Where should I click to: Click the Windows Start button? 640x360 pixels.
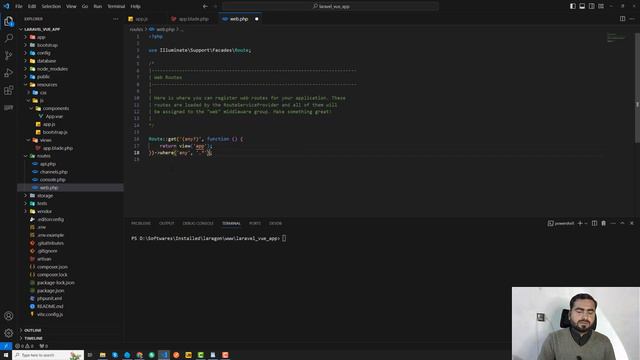point(6,355)
